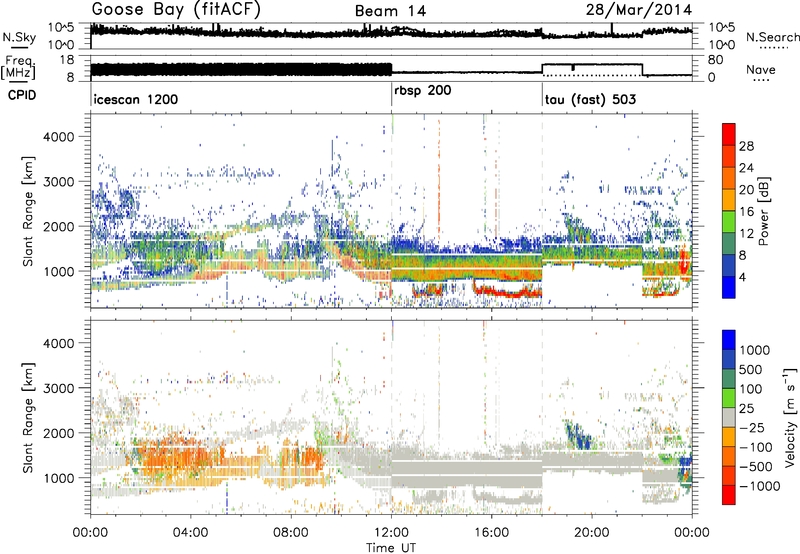The image size is (800, 554).
Task: Select the 'tau (fast) 503' CPID label
Action: pyautogui.click(x=590, y=99)
